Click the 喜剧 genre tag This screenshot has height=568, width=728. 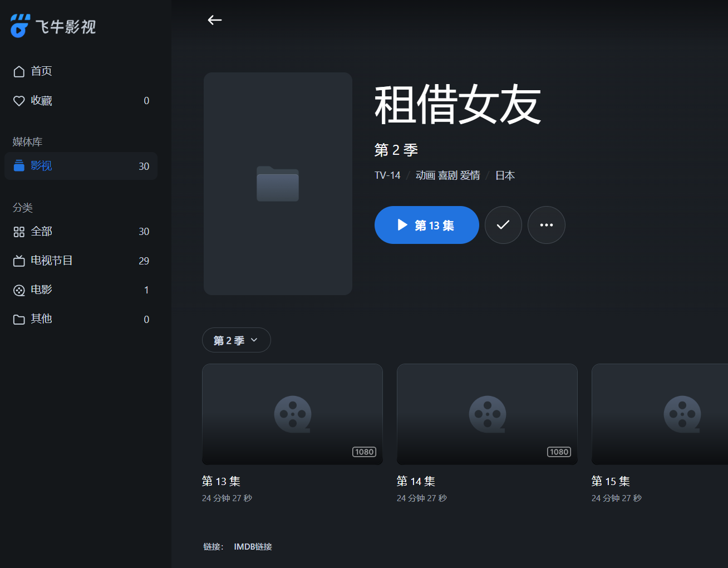[448, 175]
